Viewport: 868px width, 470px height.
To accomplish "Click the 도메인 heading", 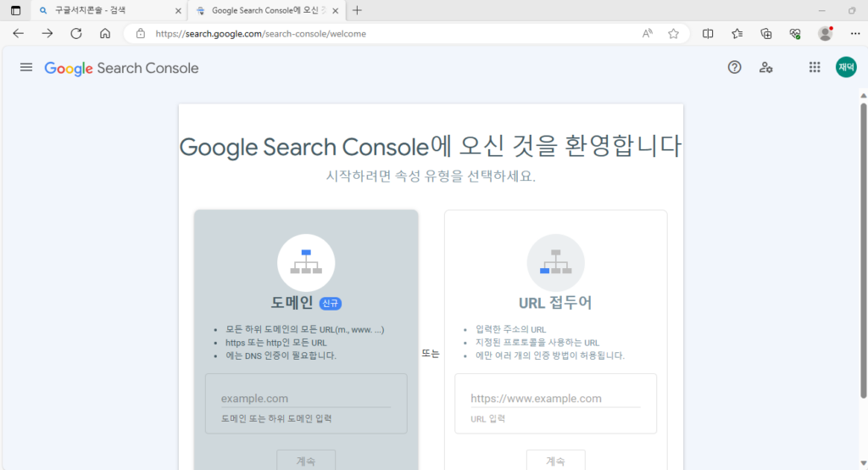I will (x=292, y=303).
